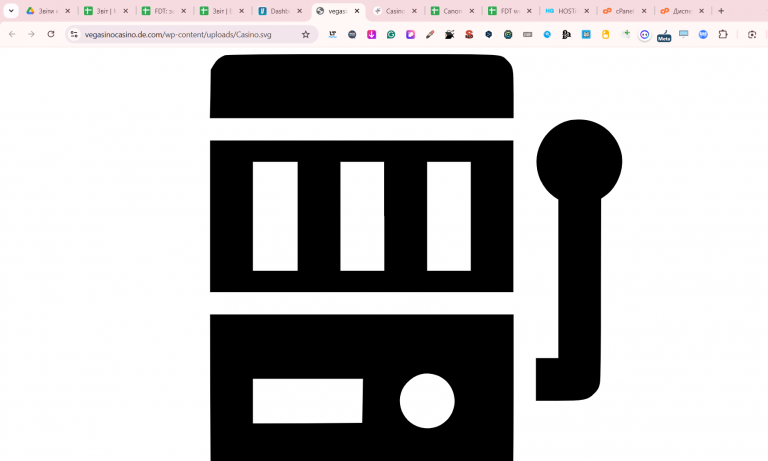Click the blue W circle extension

(703, 34)
